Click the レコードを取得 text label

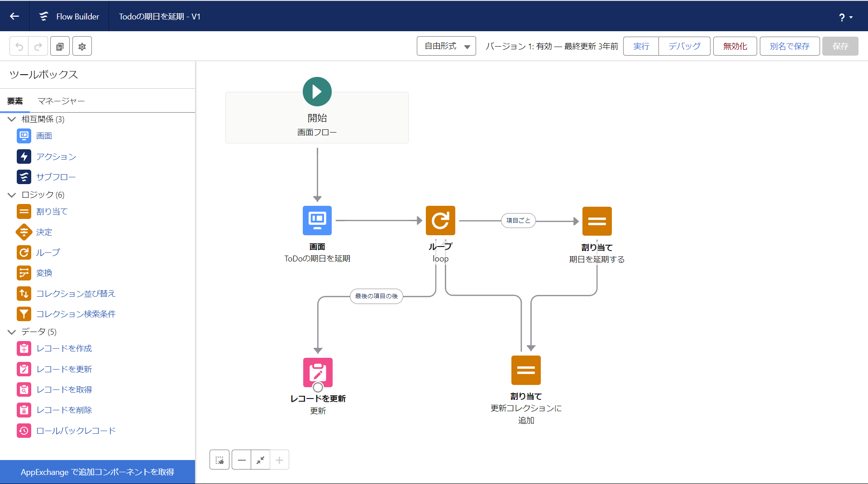64,389
